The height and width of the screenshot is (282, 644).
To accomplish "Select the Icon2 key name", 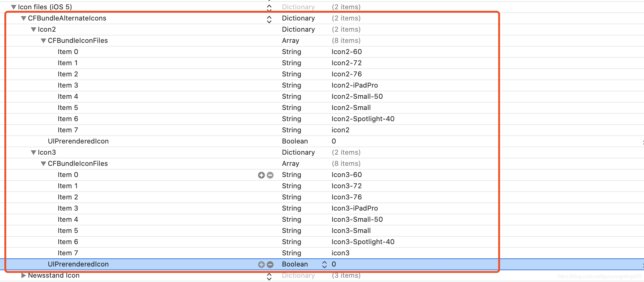I will pos(47,30).
